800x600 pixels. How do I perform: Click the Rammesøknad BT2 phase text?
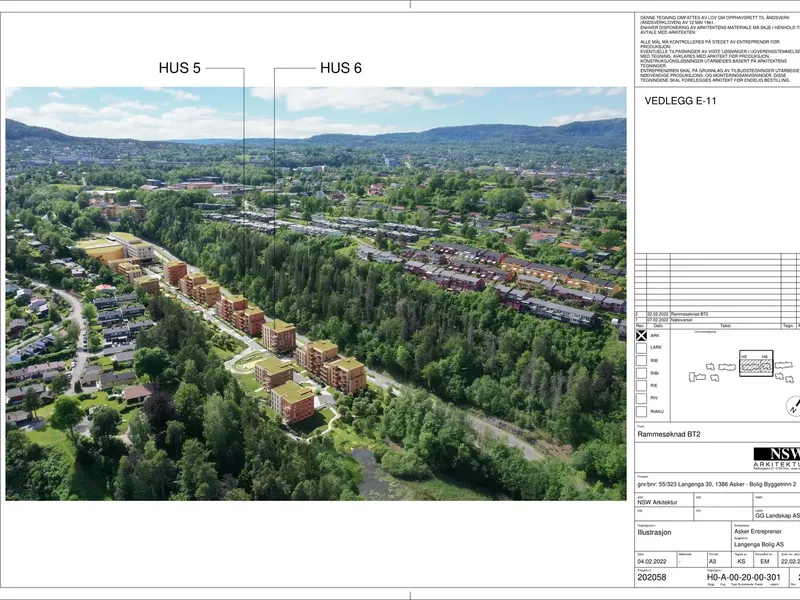click(668, 434)
